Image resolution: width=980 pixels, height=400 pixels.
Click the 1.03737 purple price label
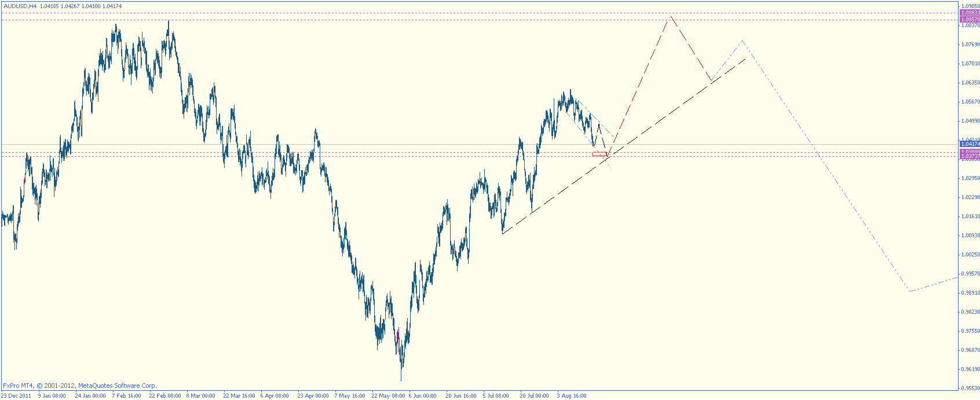970,157
